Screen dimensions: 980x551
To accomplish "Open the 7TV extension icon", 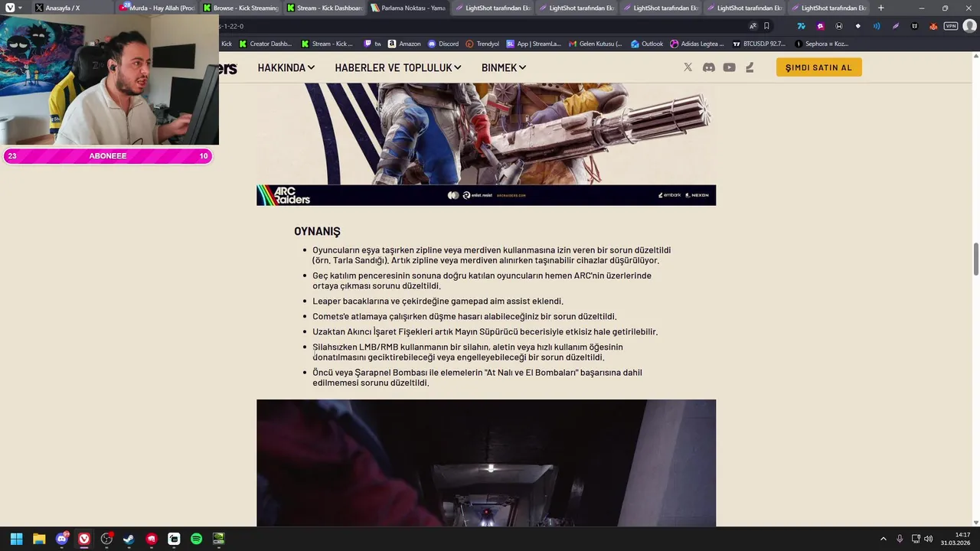I will pyautogui.click(x=801, y=26).
